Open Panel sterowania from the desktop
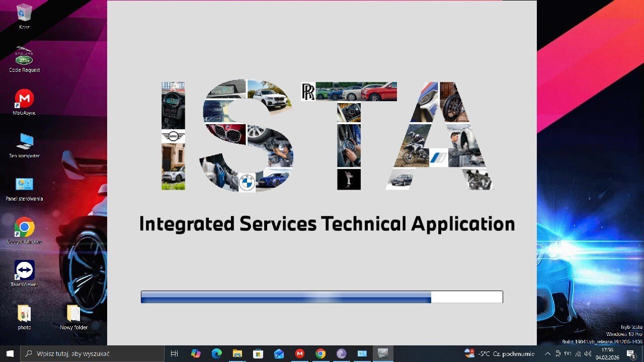 [24, 185]
